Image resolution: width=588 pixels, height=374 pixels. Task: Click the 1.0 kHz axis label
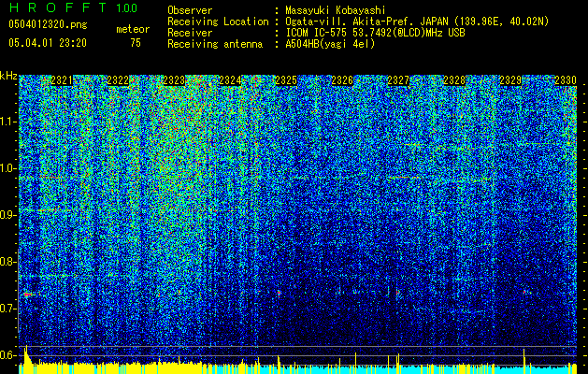click(8, 168)
